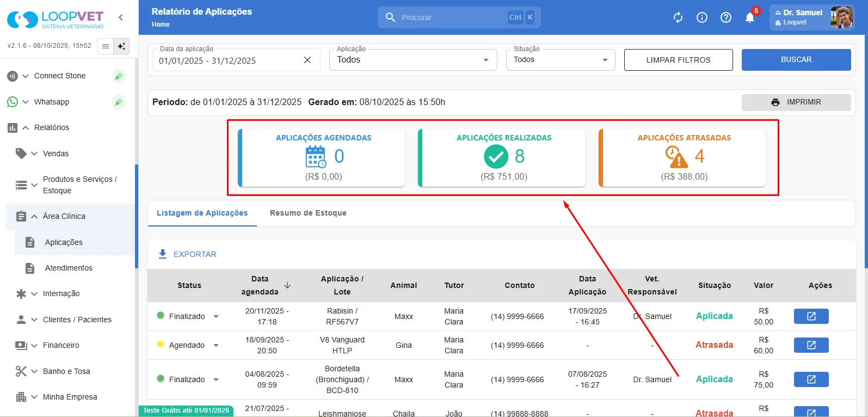Collapse sidebar with the left chevron
Image resolution: width=868 pixels, height=417 pixels.
(x=121, y=17)
